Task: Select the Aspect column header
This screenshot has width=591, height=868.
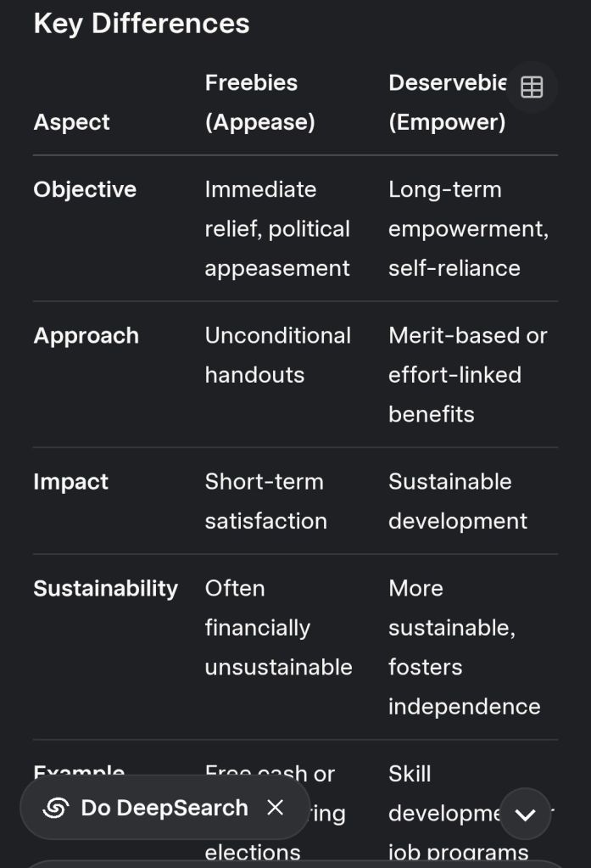Action: click(x=72, y=122)
